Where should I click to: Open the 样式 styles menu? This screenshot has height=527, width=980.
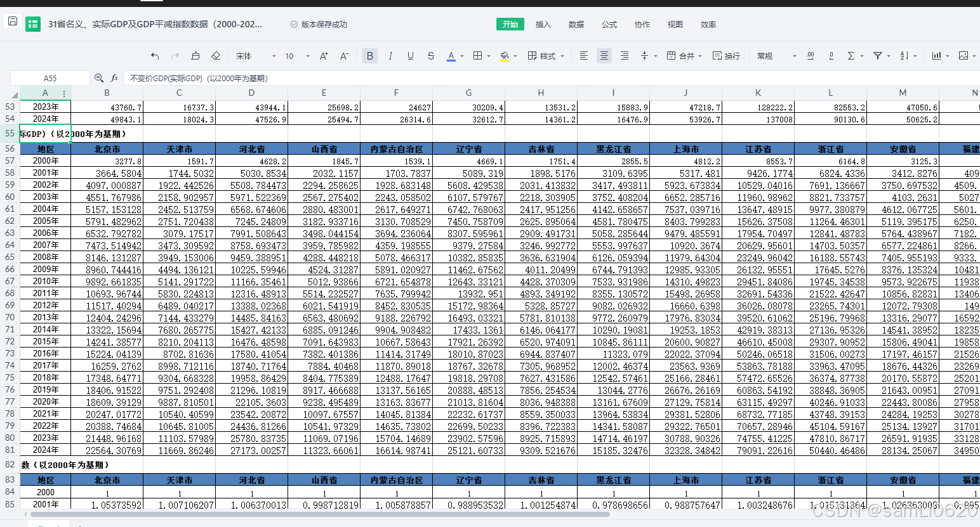tap(546, 56)
